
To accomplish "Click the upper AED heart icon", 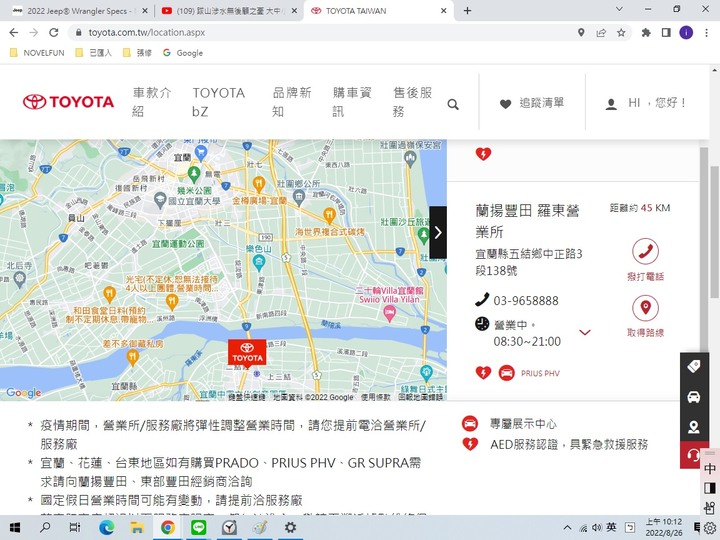I will 483,154.
